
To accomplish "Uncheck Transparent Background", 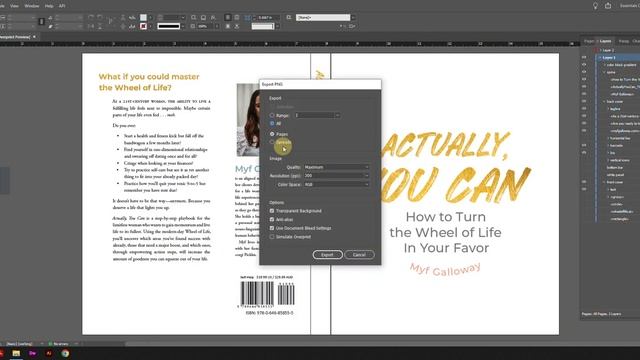I will 272,211.
